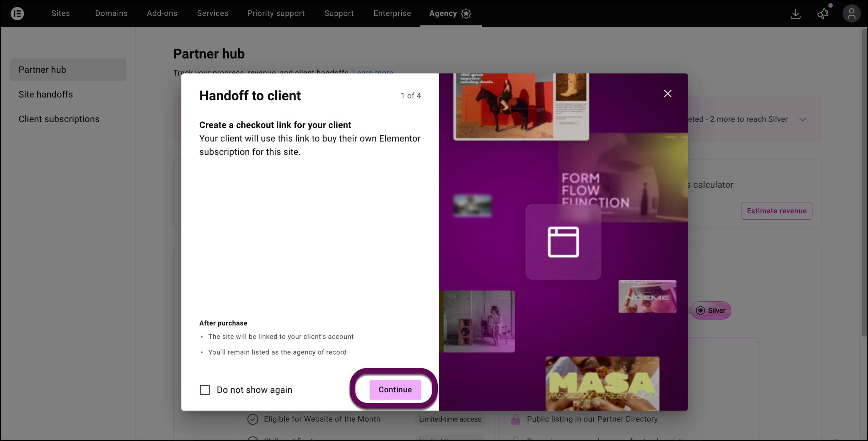This screenshot has height=441, width=868.
Task: Open the Enterprise menu item
Action: (392, 13)
